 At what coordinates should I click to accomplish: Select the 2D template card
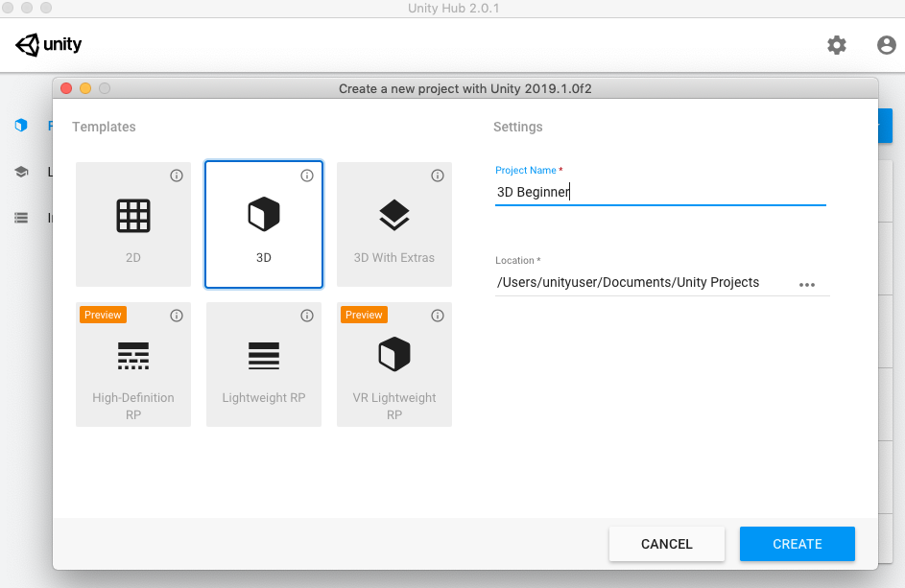[133, 224]
